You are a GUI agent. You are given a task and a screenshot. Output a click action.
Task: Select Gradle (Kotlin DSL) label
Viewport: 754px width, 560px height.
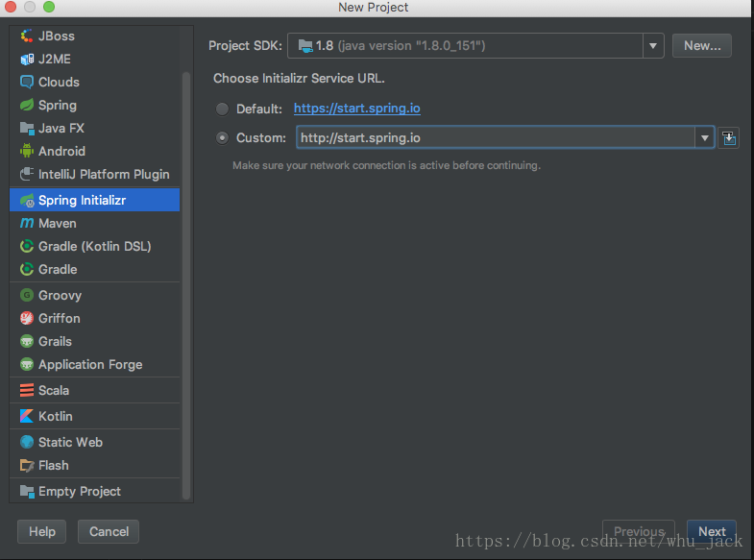coord(95,246)
